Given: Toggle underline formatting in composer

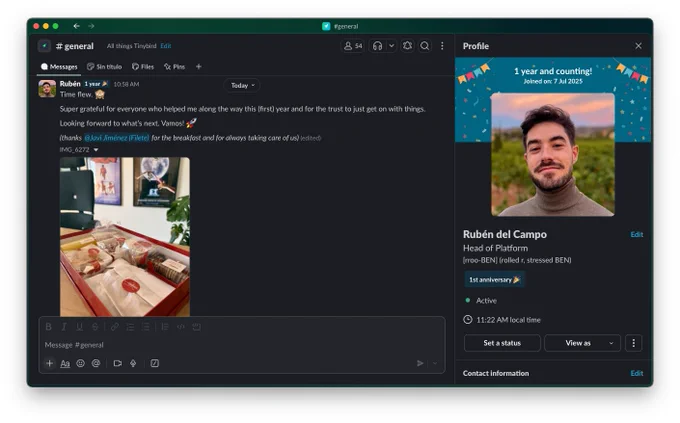Looking at the screenshot, I should point(79,327).
